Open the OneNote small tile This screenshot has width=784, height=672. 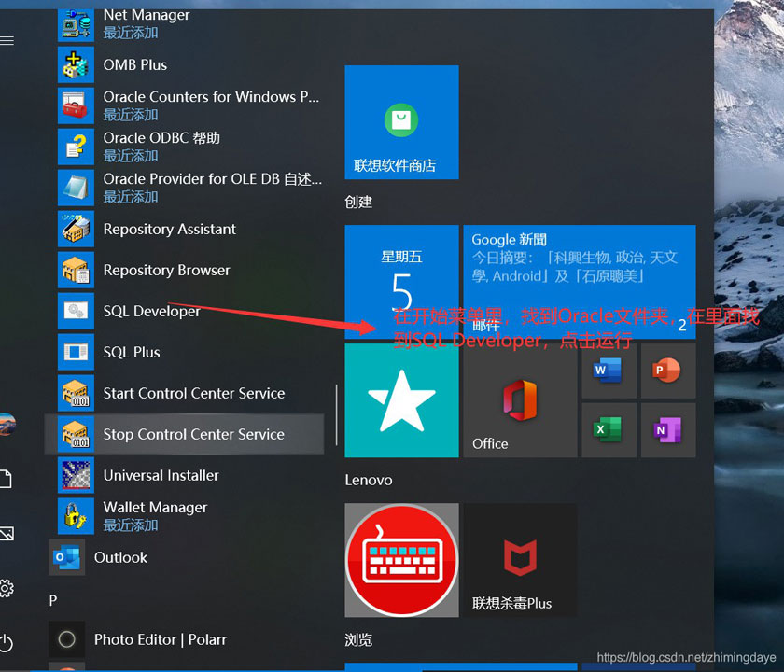(667, 429)
